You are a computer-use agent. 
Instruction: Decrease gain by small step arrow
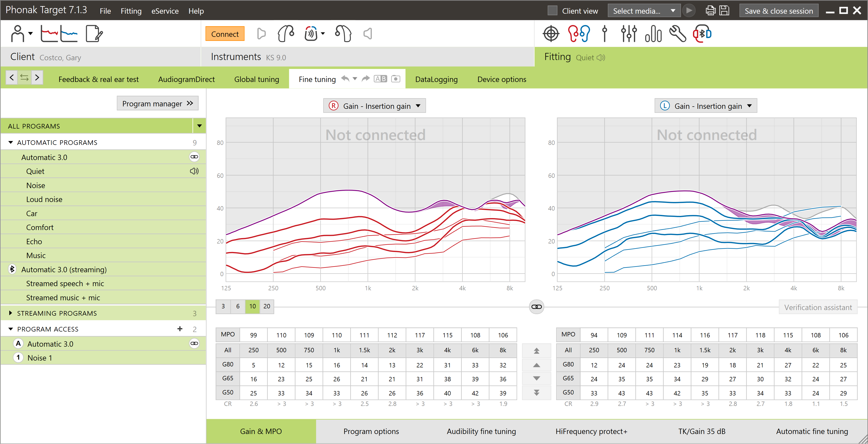536,379
